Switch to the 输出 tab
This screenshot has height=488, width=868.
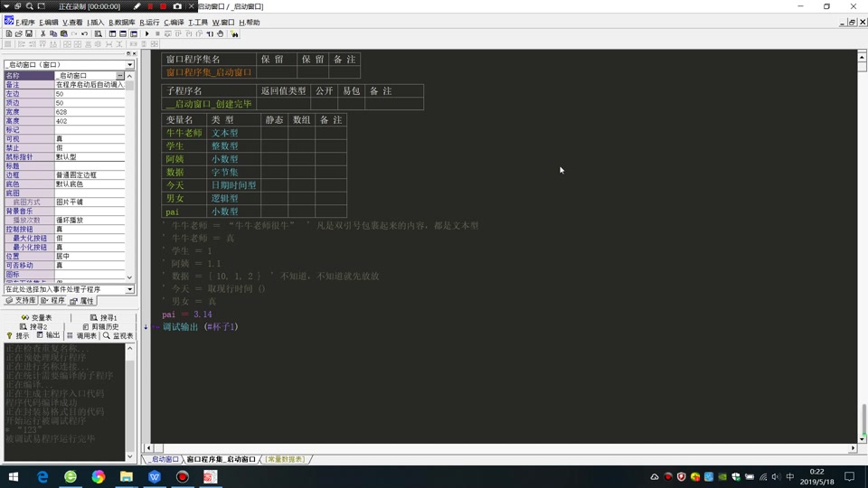coord(48,335)
